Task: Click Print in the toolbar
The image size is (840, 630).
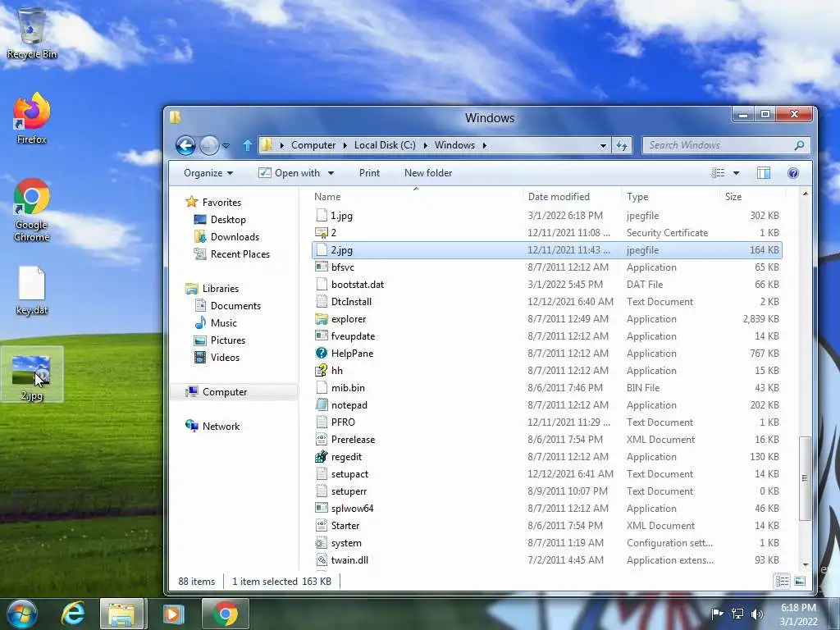Action: (x=369, y=173)
